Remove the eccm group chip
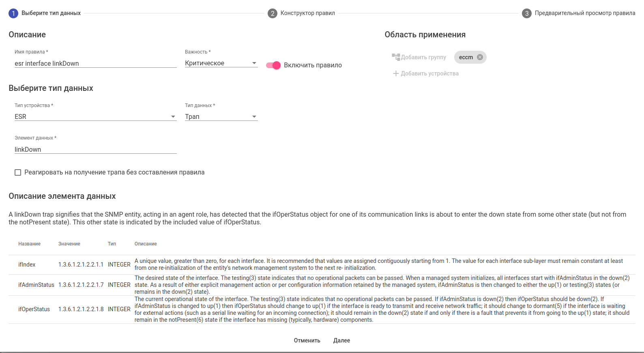The width and height of the screenshot is (644, 353). (480, 57)
